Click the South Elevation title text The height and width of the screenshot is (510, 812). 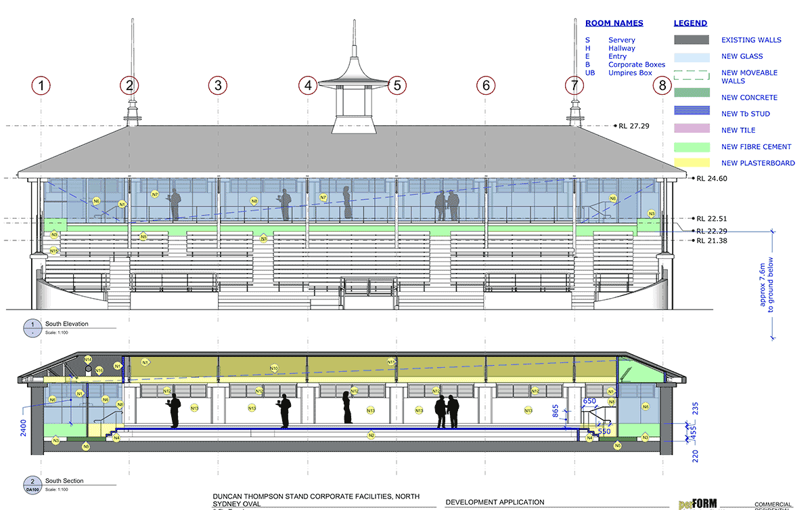point(66,324)
